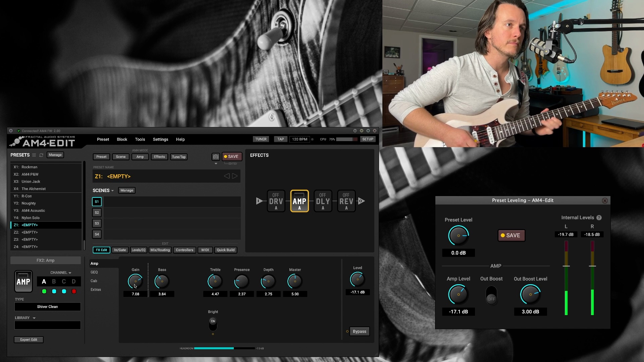Image resolution: width=644 pixels, height=362 pixels.
Task: Click the Manage button next to PRESETS
Action: pyautogui.click(x=55, y=155)
